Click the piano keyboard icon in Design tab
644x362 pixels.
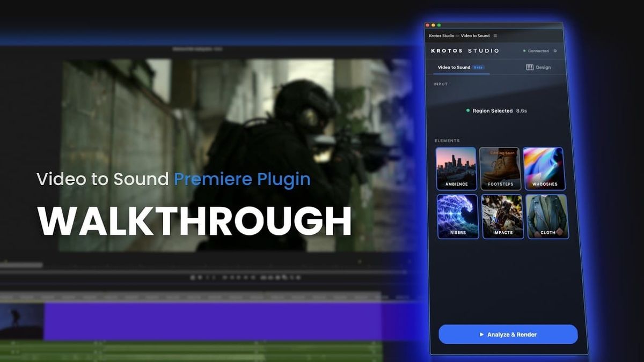(530, 68)
